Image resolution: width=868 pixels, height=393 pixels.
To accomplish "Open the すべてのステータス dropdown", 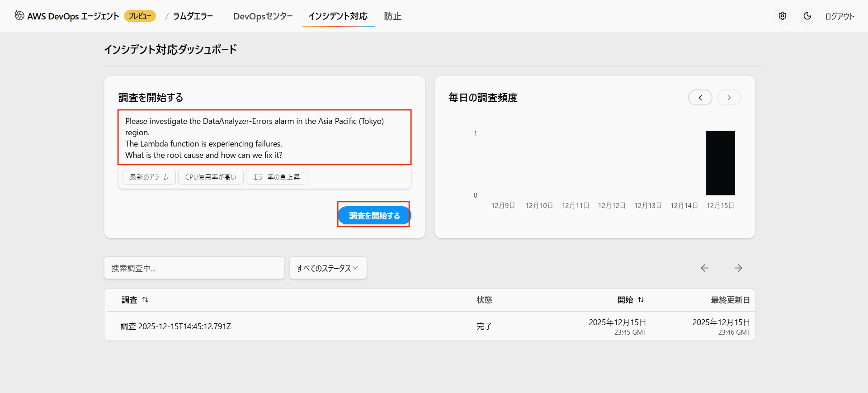I will (x=328, y=268).
